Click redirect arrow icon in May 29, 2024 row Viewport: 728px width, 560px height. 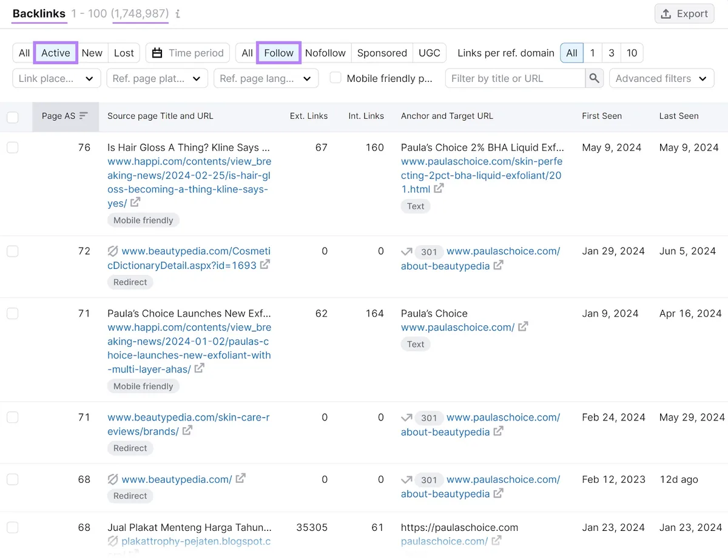point(406,417)
